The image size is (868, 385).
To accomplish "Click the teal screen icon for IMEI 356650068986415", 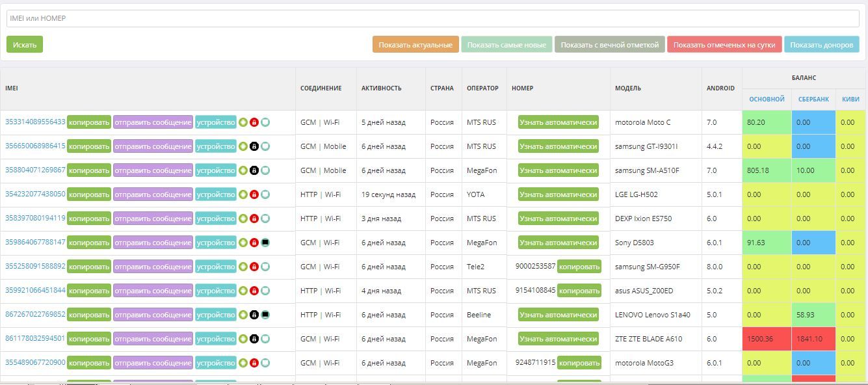I will pos(265,146).
